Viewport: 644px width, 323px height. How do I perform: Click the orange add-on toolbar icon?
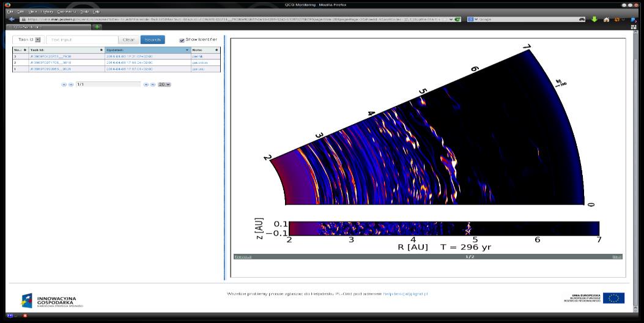617,20
